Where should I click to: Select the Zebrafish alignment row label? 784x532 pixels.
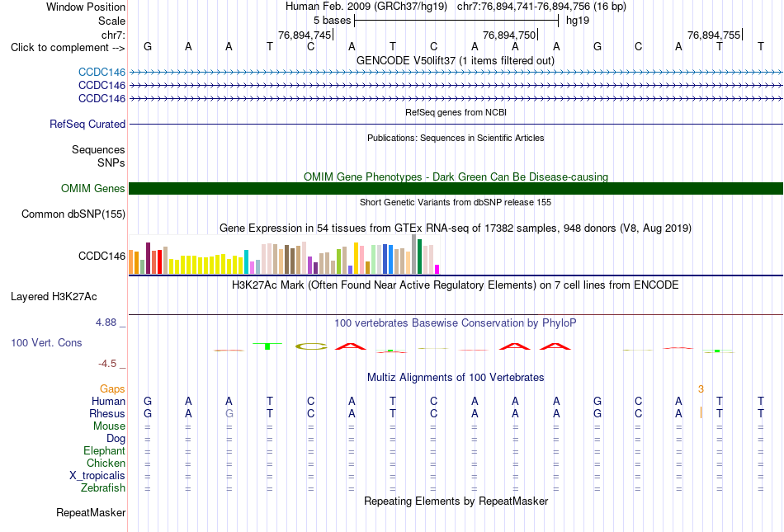pos(103,487)
